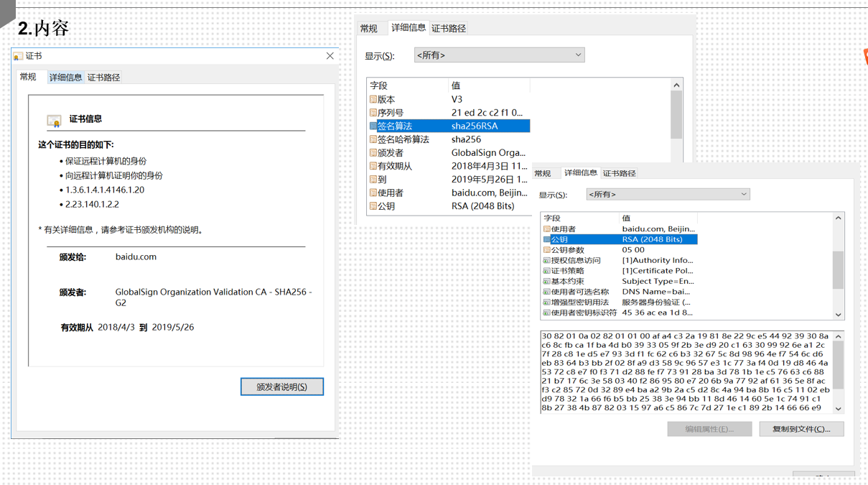This screenshot has width=868, height=485.
Task: Open 证书路径 tab in the hex-dump window
Action: pos(620,173)
